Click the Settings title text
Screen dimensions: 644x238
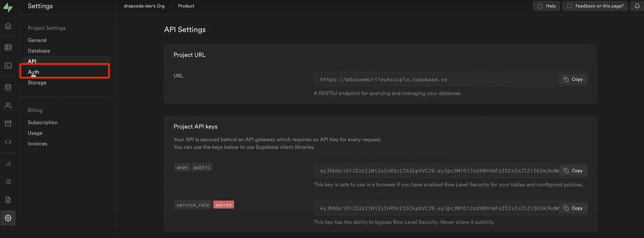pos(40,6)
